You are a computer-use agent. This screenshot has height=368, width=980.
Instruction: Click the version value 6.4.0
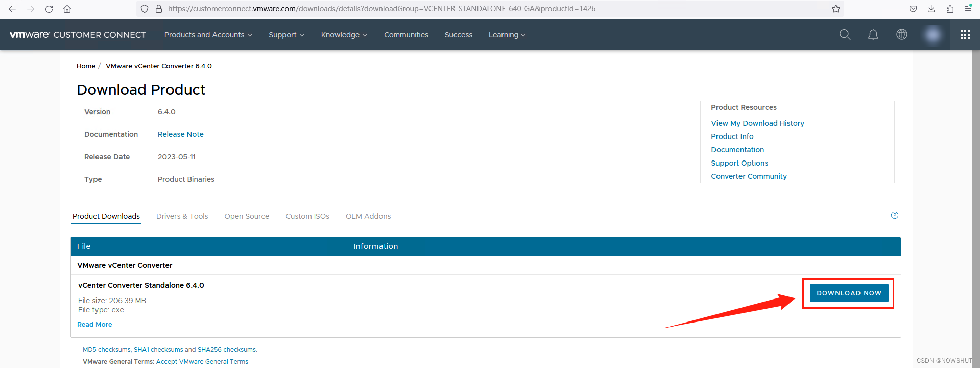point(166,112)
